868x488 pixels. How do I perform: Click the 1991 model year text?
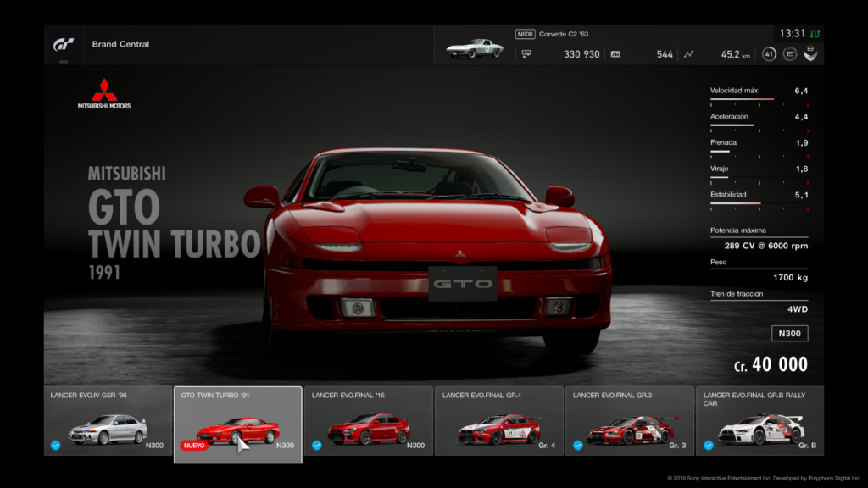tap(104, 272)
